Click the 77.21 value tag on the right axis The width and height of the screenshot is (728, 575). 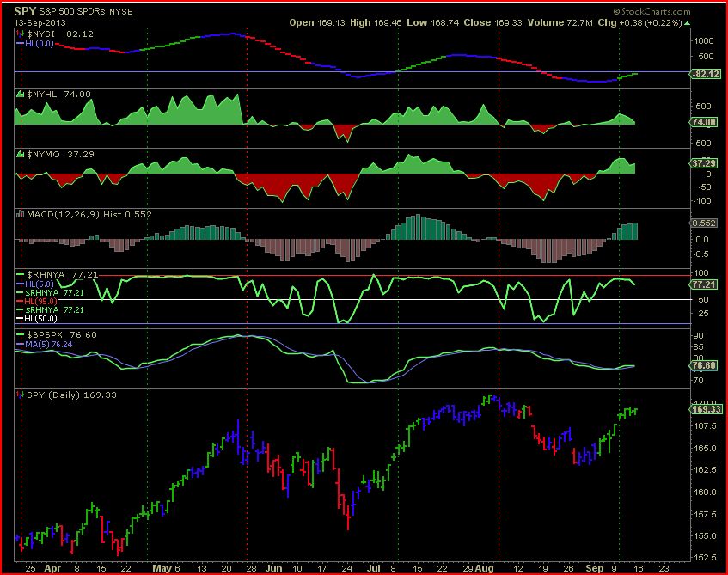(704, 284)
